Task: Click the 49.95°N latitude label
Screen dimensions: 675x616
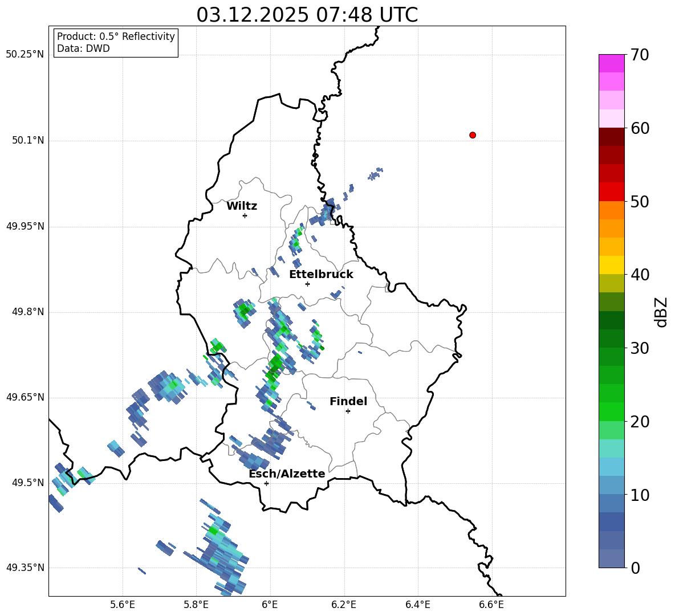Action: 25,226
